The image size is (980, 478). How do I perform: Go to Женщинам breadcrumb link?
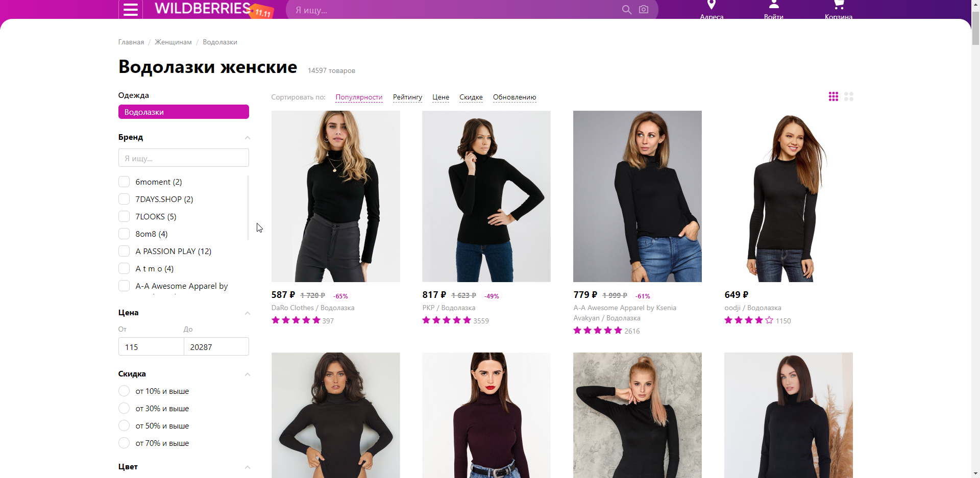tap(173, 42)
